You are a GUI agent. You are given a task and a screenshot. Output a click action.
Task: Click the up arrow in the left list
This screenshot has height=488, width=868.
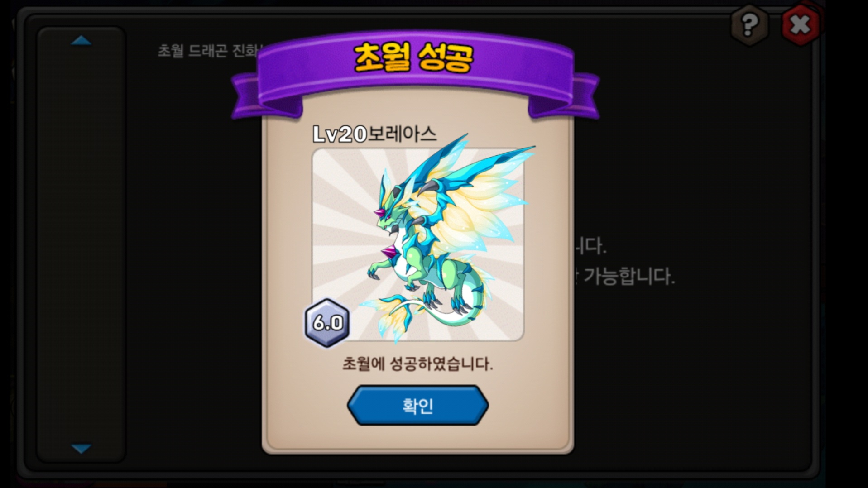81,41
